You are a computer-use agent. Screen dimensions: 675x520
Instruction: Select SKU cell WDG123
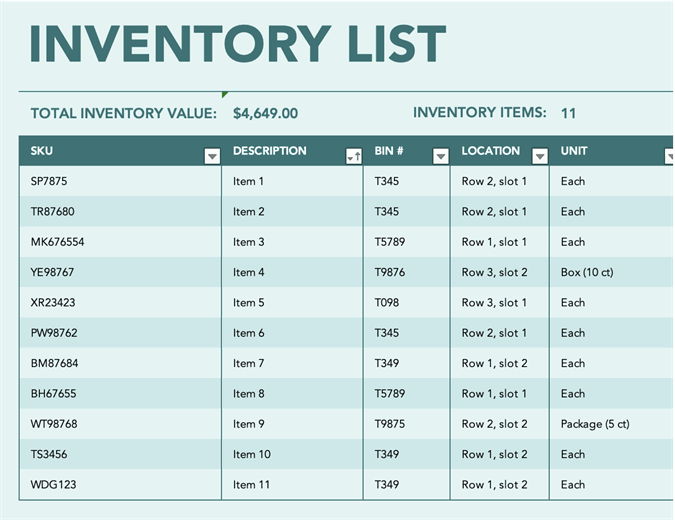54,485
